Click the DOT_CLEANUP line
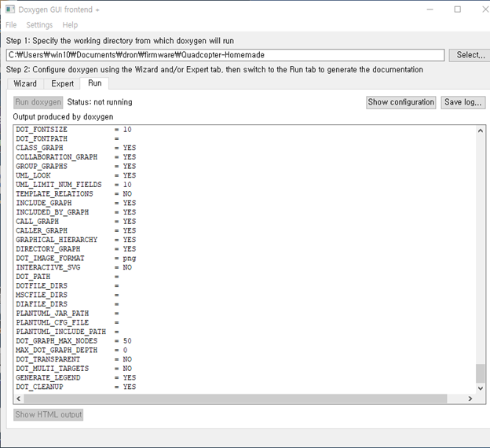The height and width of the screenshot is (448, 490). [76, 387]
